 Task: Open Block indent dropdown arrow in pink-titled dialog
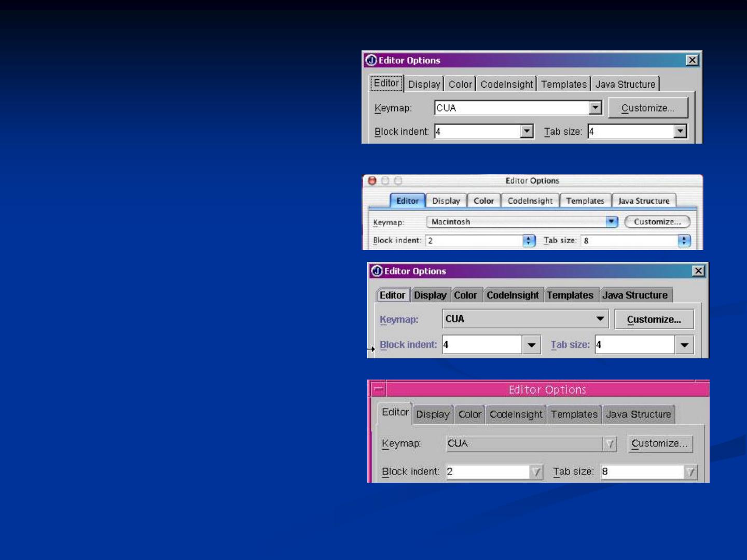click(x=536, y=472)
